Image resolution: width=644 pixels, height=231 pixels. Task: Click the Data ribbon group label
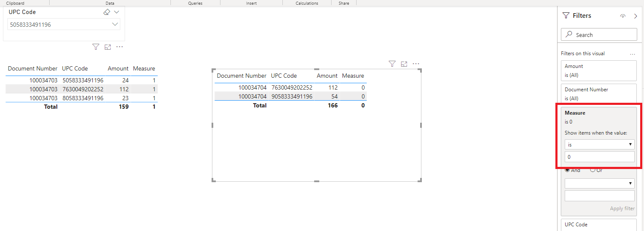(110, 3)
